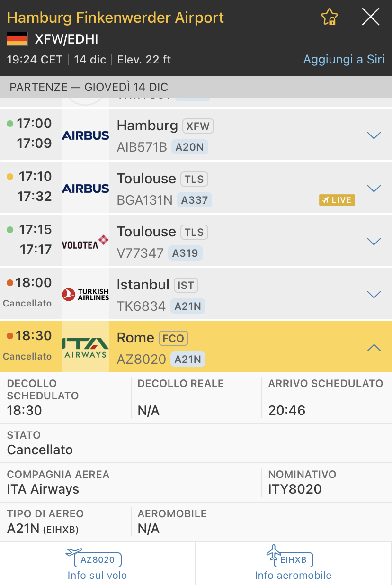Image resolution: width=392 pixels, height=585 pixels.
Task: Tap the Volotea airline logo
Action: click(85, 242)
